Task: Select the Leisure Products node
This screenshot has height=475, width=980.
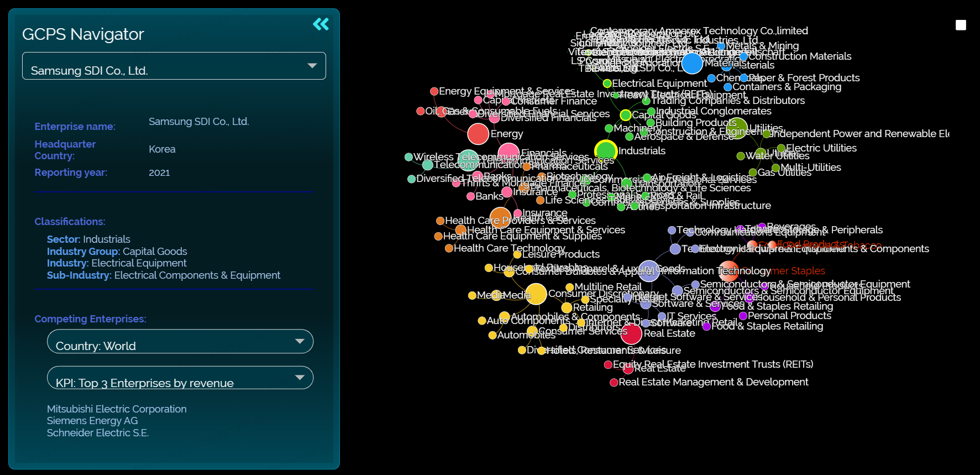Action: tap(517, 254)
